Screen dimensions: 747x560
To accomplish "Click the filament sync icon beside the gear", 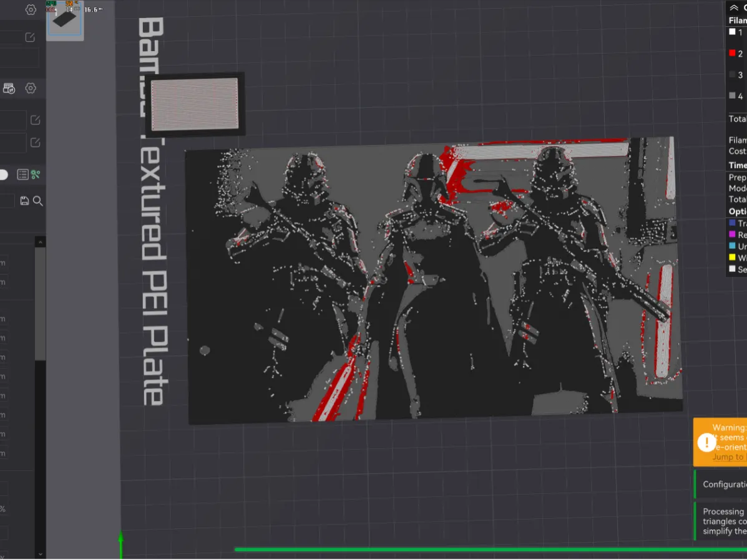I will point(9,88).
